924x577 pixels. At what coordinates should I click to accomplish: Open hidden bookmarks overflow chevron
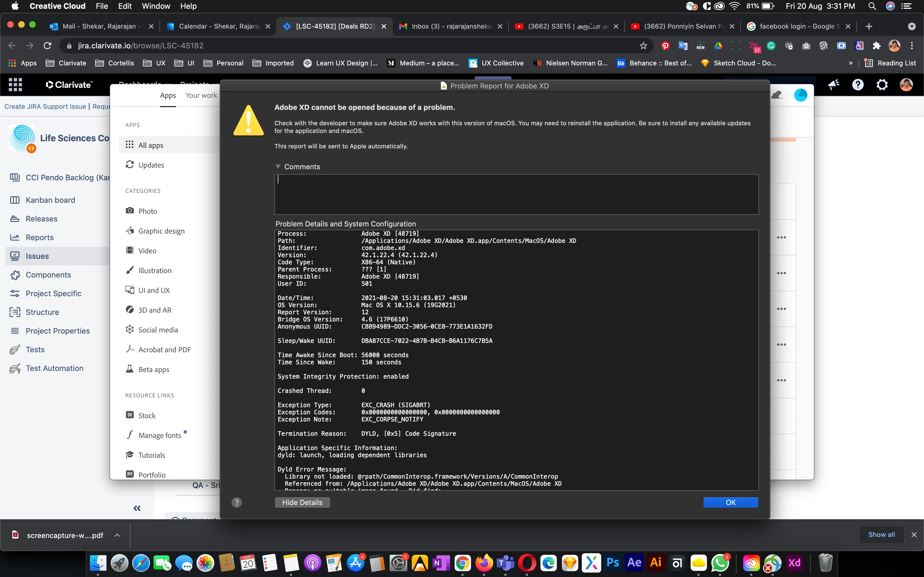coord(851,63)
